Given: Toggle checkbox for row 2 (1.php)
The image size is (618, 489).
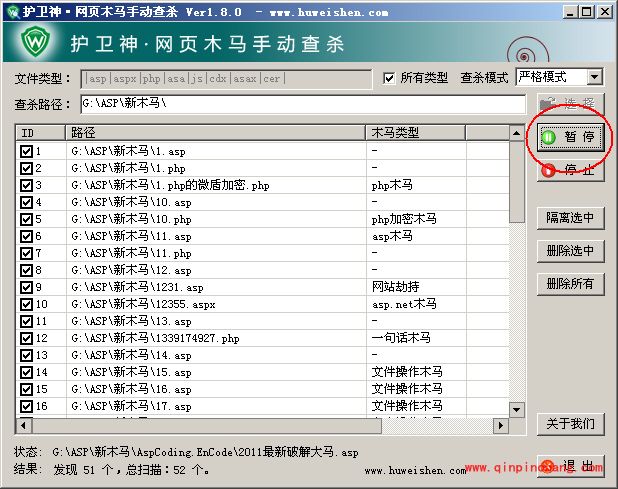Looking at the screenshot, I should 26,168.
